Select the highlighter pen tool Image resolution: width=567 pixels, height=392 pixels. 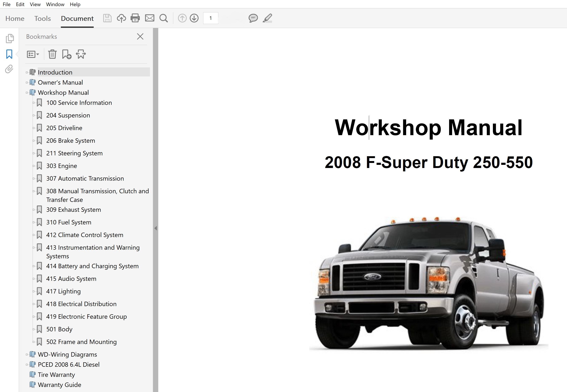(267, 18)
